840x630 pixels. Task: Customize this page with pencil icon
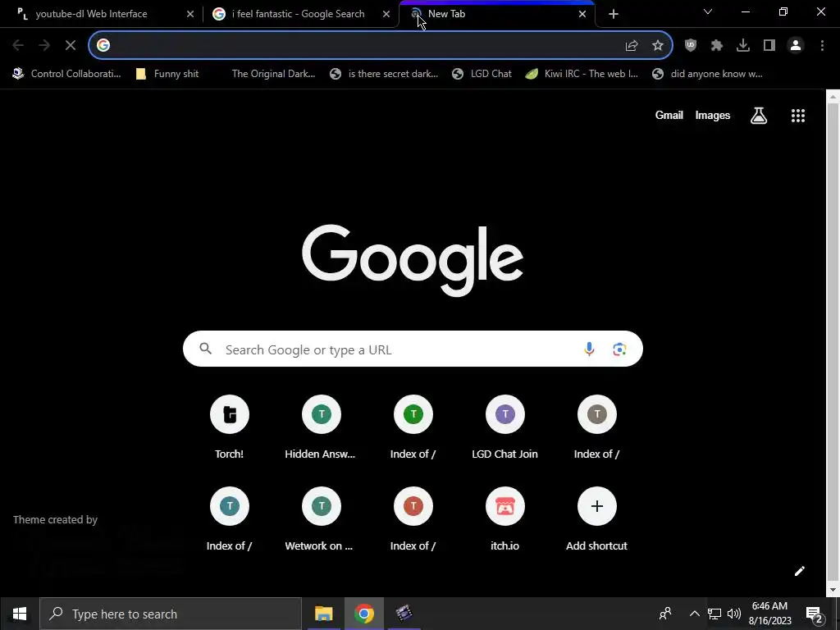(799, 571)
